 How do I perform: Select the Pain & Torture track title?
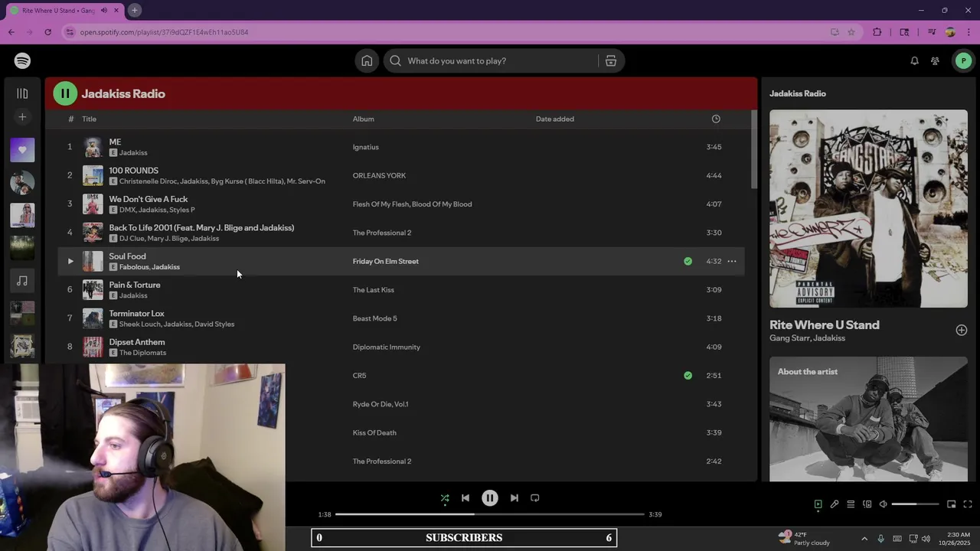pyautogui.click(x=134, y=285)
